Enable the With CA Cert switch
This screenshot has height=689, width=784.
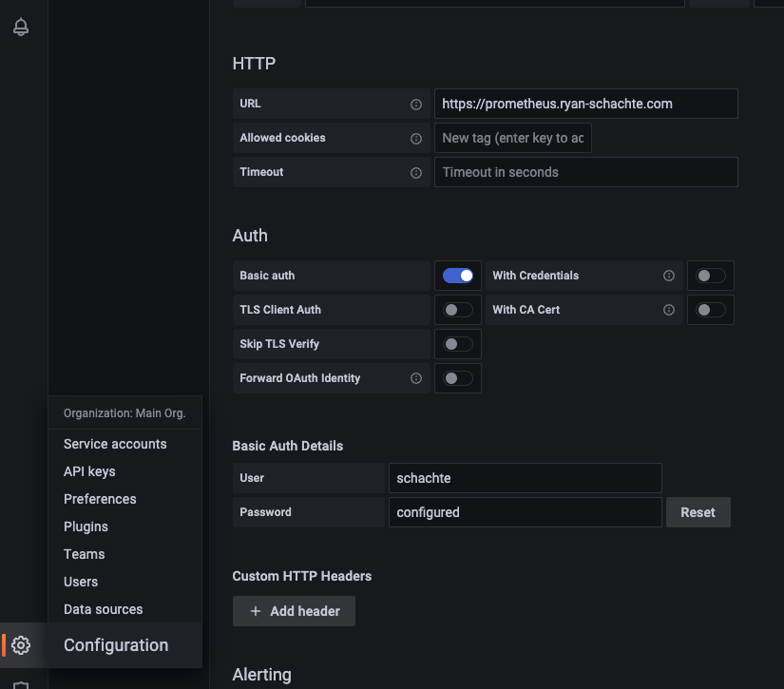pyautogui.click(x=710, y=310)
